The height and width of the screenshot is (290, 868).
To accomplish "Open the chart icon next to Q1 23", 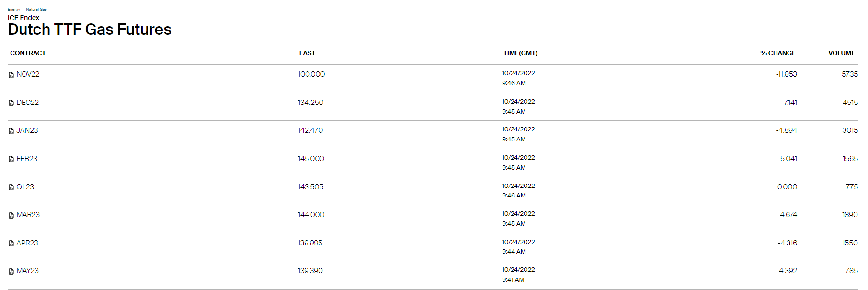I will 11,187.
